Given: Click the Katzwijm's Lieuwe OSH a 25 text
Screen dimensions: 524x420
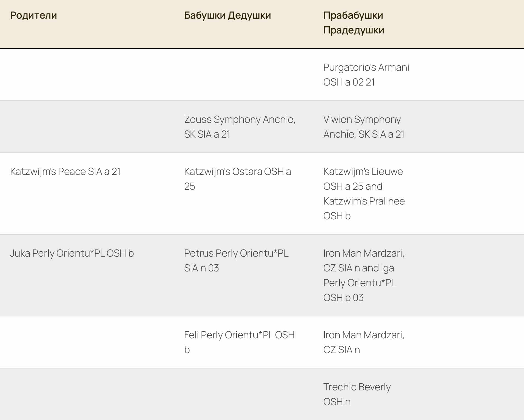Looking at the screenshot, I should click(363, 179).
